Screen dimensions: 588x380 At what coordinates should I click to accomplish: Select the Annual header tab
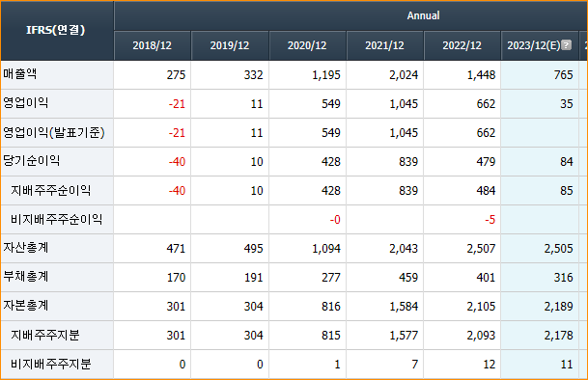423,15
